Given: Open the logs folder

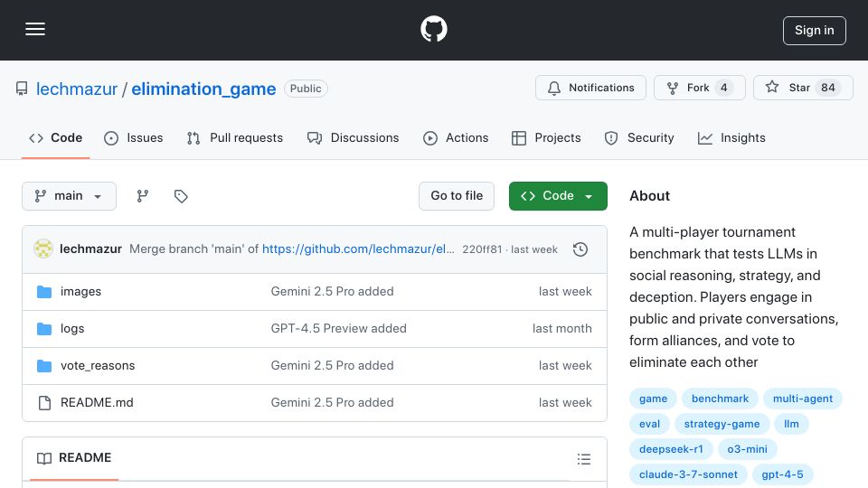Looking at the screenshot, I should point(72,329).
